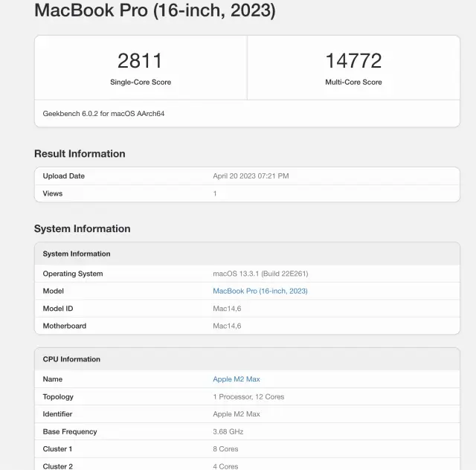The image size is (476, 470).
Task: Click the Result Information section heading
Action: [x=80, y=154]
